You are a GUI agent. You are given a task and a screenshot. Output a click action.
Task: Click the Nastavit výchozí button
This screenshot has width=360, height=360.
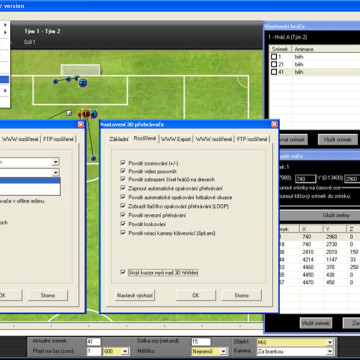[135, 295]
